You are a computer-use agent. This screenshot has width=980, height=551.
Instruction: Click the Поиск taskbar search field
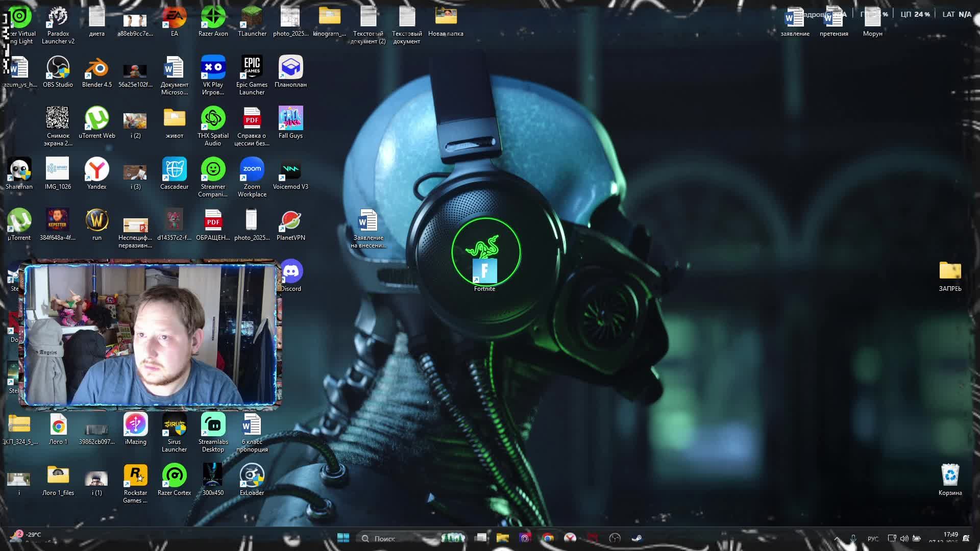pos(398,538)
